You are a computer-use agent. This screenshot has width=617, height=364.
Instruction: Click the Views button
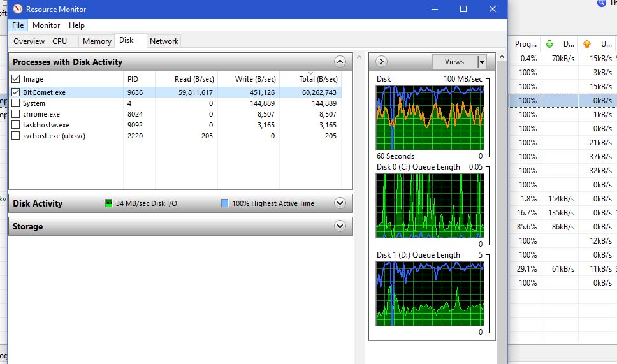[x=454, y=62]
